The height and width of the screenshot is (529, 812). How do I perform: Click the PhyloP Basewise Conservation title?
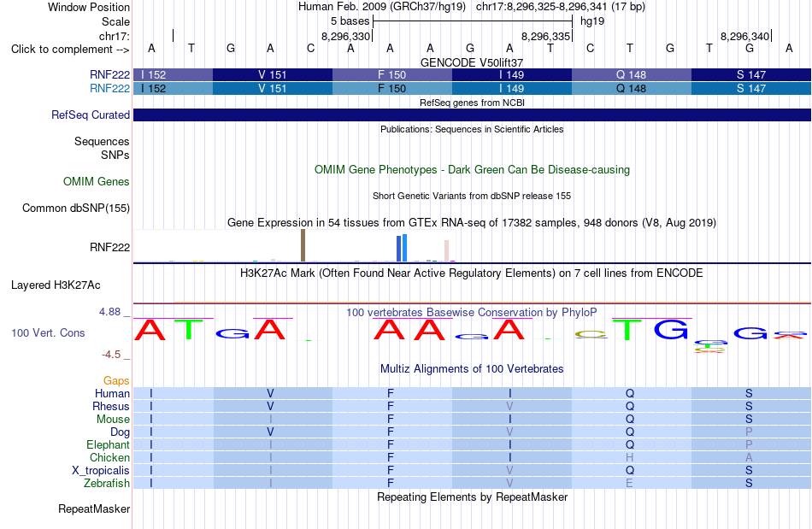click(472, 312)
